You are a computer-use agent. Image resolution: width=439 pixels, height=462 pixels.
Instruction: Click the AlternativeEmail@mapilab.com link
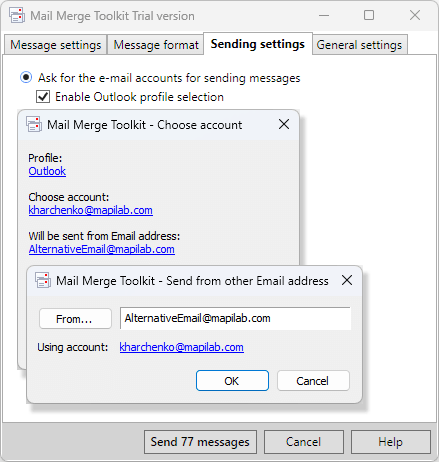point(102,249)
